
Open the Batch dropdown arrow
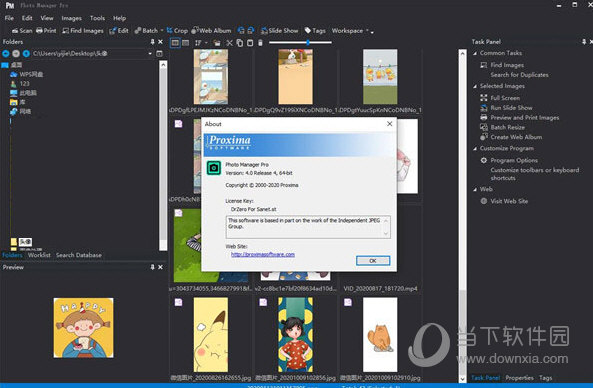(x=162, y=31)
